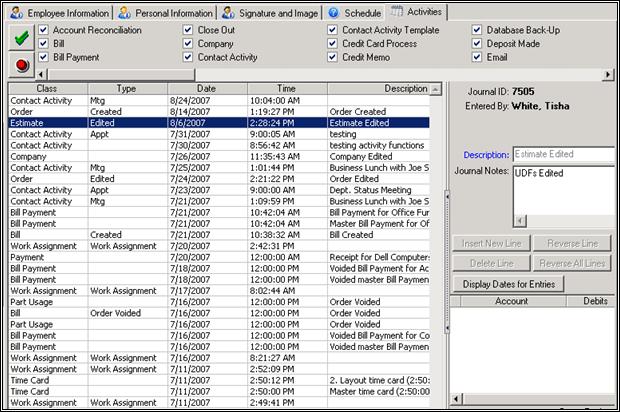Select the Receipt for Dell Computer payment row
Viewport: 620px width, 412px height.
[x=219, y=257]
